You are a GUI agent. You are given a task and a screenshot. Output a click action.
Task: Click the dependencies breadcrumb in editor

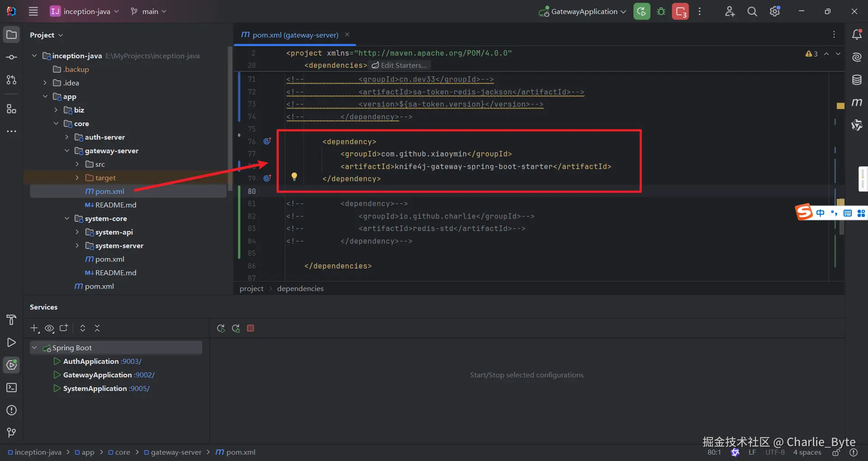300,288
